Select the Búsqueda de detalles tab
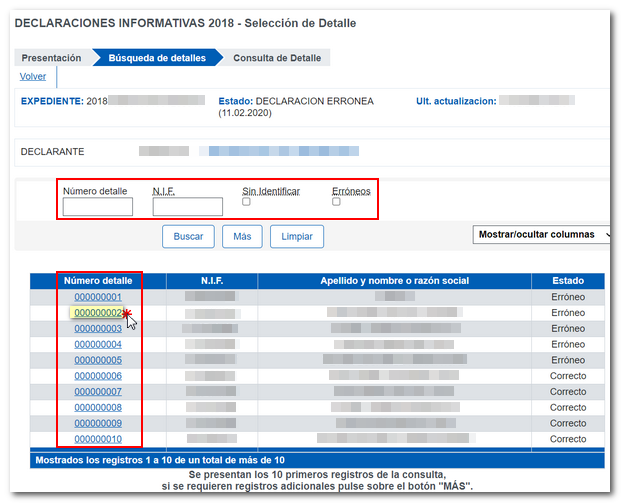 coord(159,58)
